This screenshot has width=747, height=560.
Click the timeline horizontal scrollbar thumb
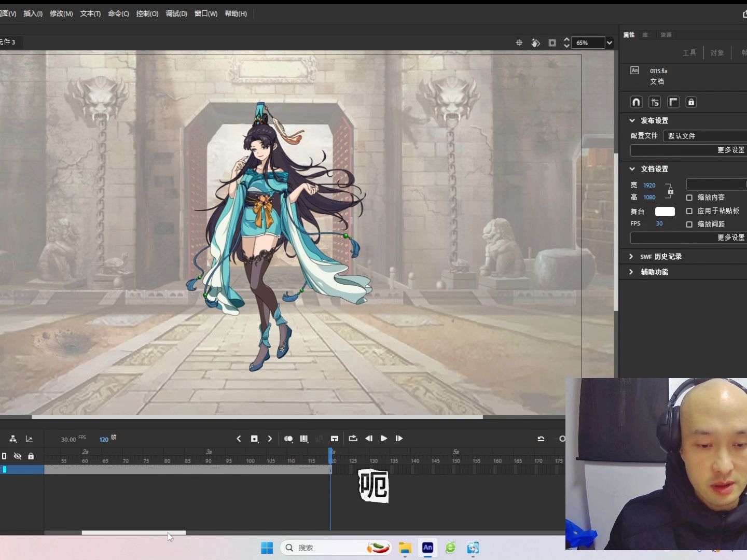134,533
